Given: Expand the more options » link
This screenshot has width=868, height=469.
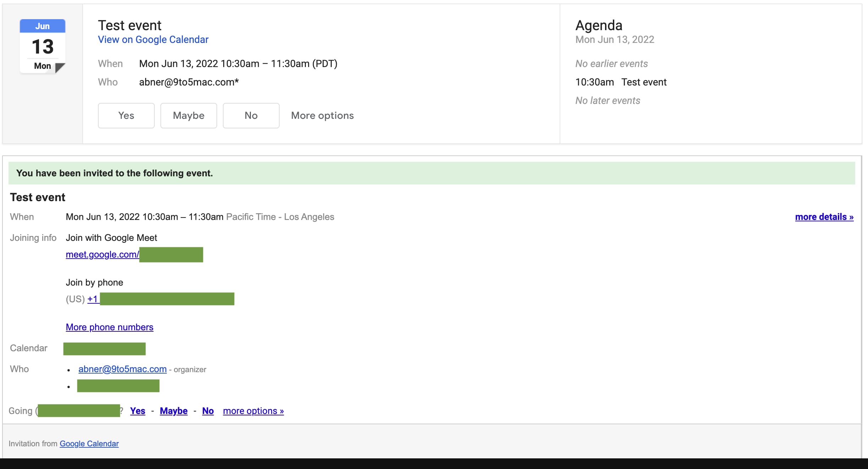Looking at the screenshot, I should pos(253,411).
